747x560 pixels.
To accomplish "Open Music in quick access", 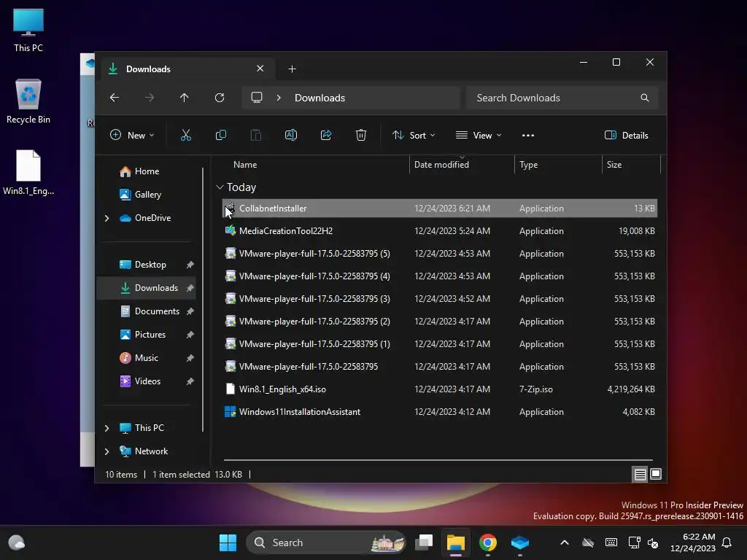I will pyautogui.click(x=147, y=358).
